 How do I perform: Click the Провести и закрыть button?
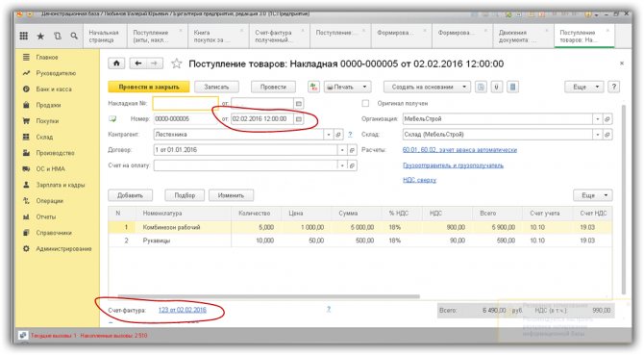tap(149, 88)
